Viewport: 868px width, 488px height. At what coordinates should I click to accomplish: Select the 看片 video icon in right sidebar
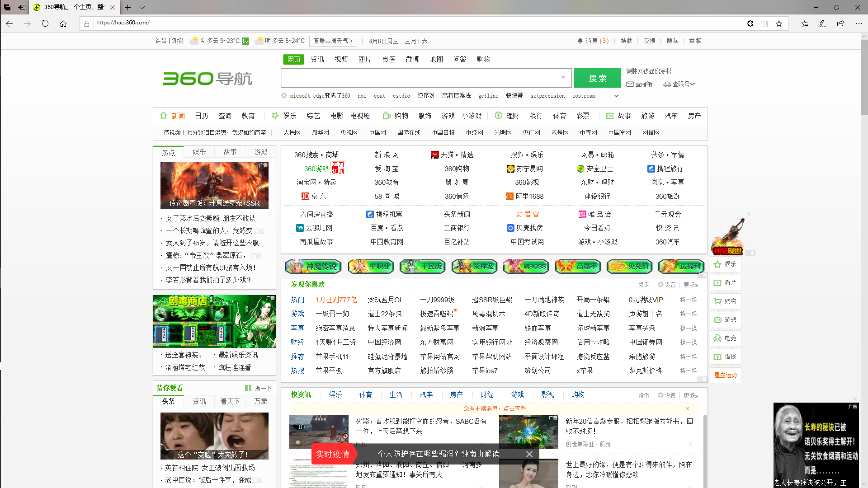718,282
